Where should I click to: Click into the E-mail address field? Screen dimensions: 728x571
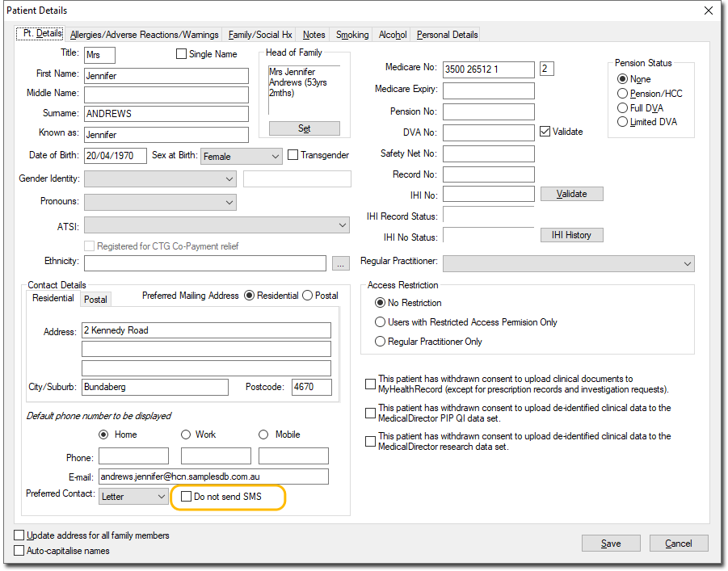click(x=213, y=477)
